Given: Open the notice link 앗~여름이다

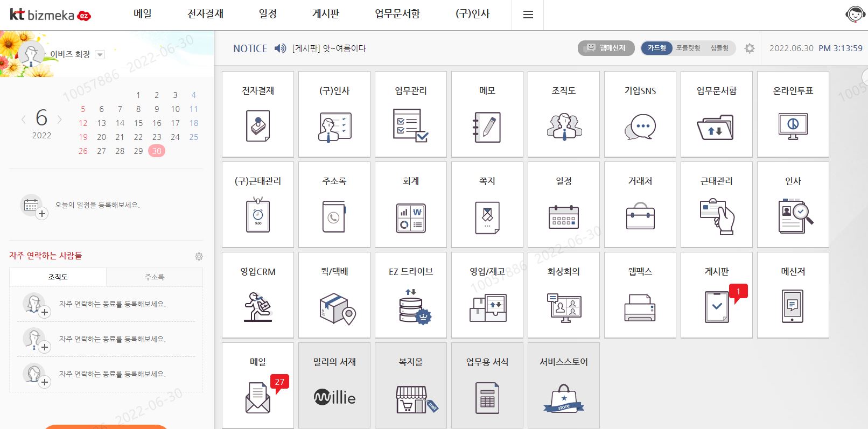Looking at the screenshot, I should tap(329, 48).
